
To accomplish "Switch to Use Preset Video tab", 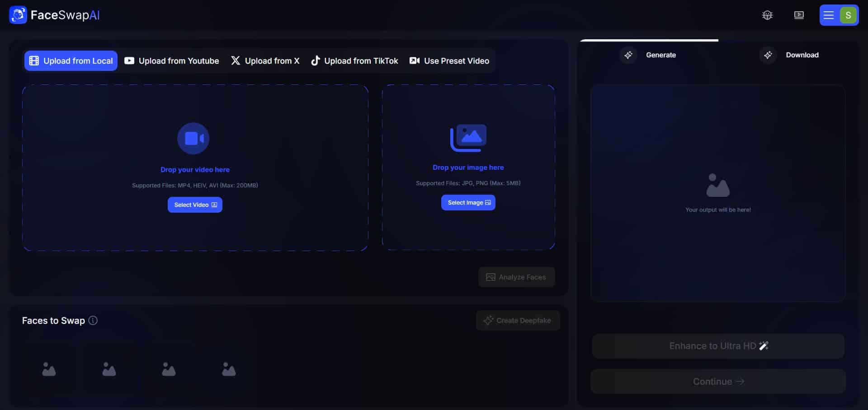I will 449,61.
